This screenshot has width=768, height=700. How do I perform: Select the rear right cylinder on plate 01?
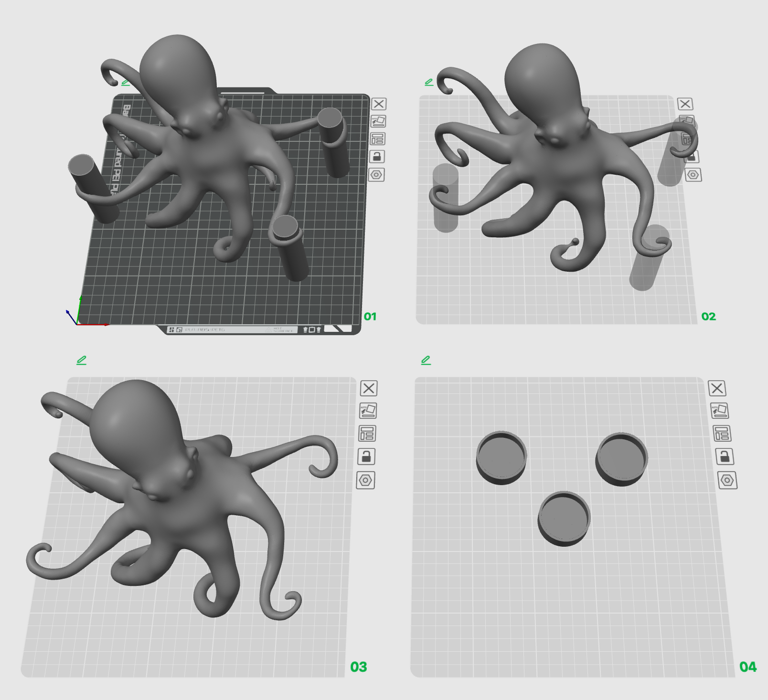click(334, 143)
